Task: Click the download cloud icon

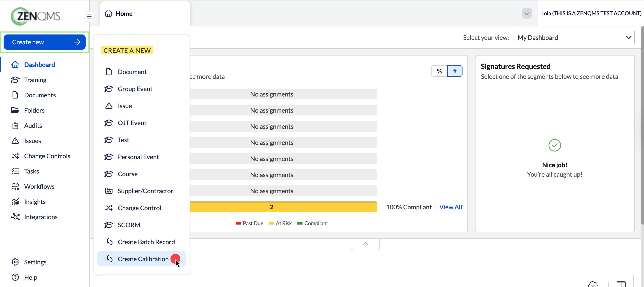Action: [x=593, y=284]
